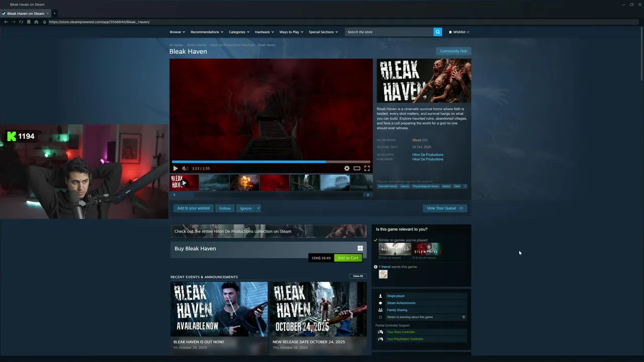The width and height of the screenshot is (644, 362).
Task: Click View Your Queue button
Action: pyautogui.click(x=445, y=208)
